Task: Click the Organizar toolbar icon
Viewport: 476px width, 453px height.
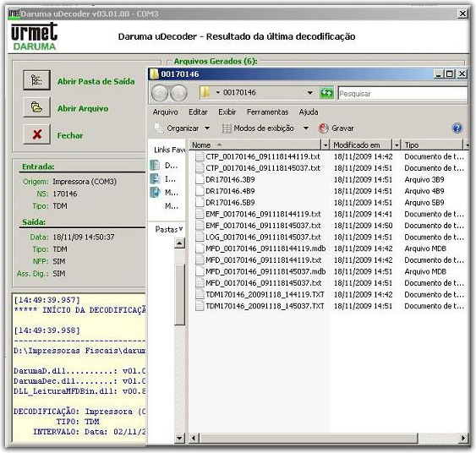Action: (x=159, y=128)
